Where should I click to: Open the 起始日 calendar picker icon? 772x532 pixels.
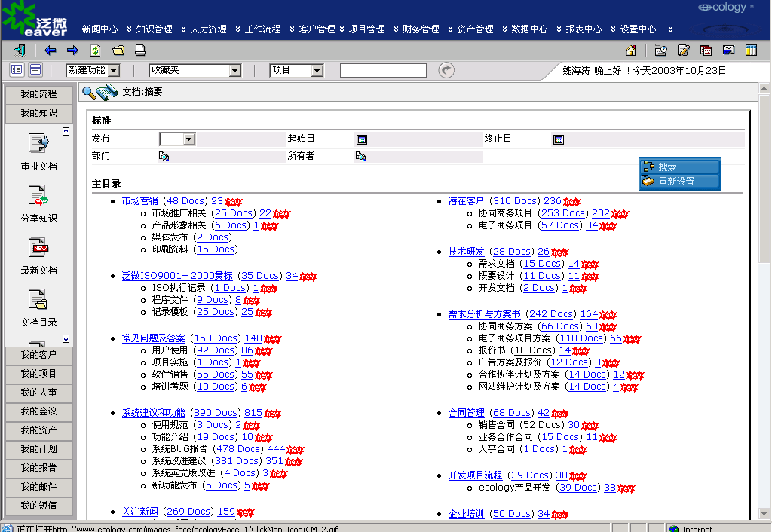point(361,139)
